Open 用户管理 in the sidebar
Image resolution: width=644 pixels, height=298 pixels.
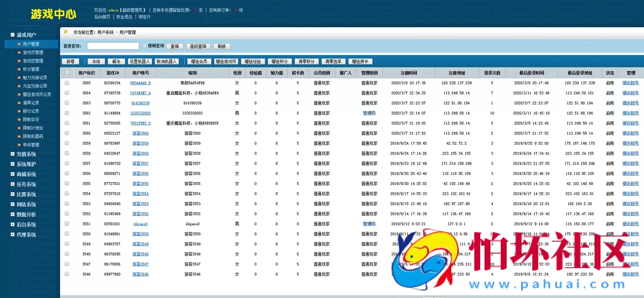31,44
